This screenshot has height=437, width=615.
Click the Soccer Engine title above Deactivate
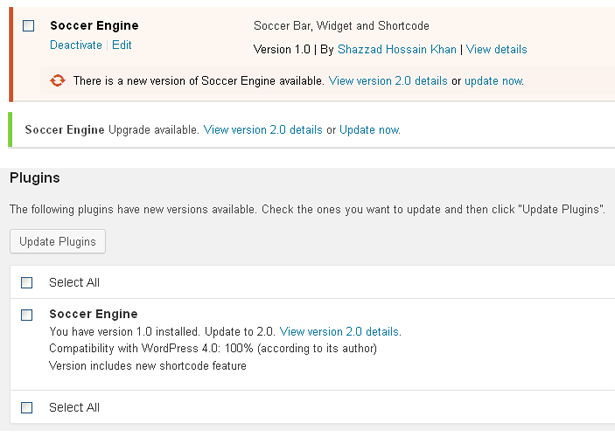94,26
